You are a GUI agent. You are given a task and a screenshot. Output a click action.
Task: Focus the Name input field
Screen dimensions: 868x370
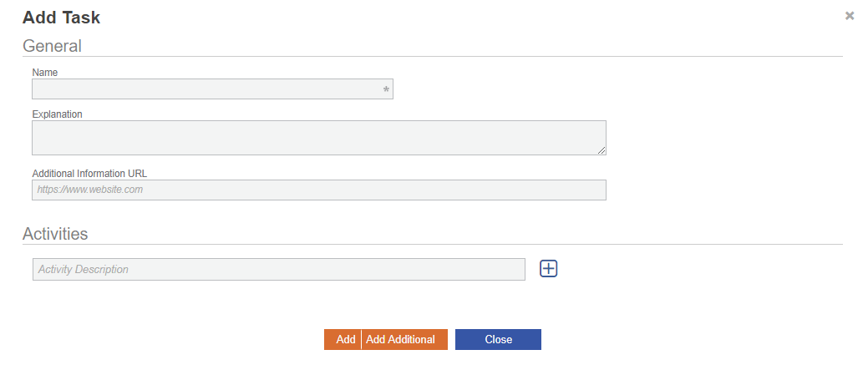[205, 89]
